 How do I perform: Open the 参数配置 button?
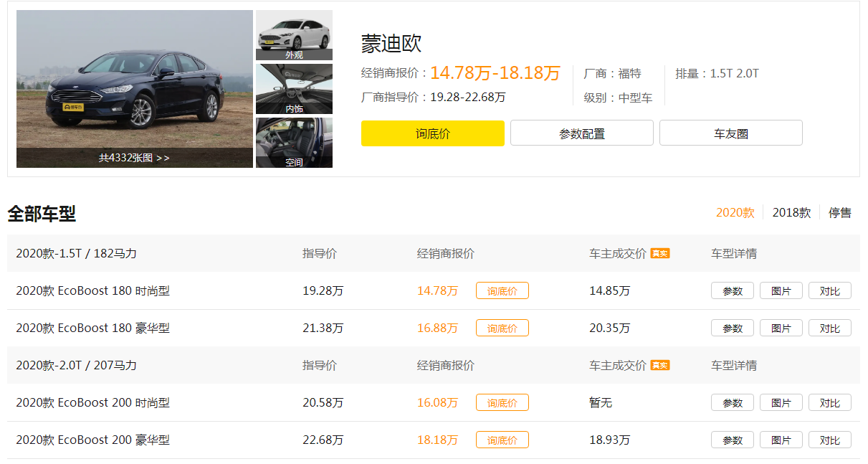coord(582,133)
